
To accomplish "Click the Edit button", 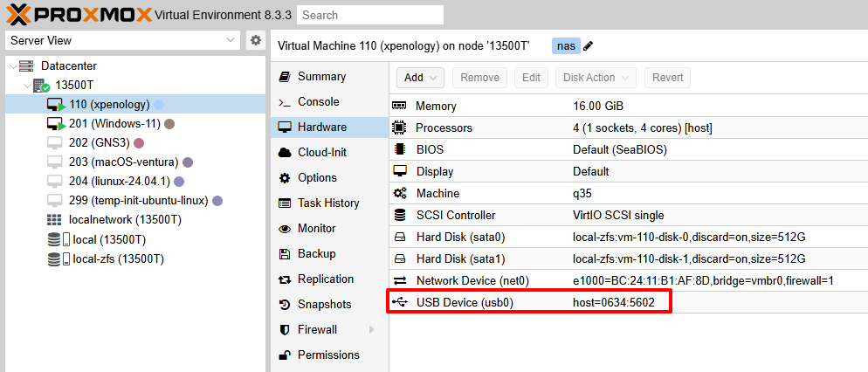I will click(x=531, y=78).
